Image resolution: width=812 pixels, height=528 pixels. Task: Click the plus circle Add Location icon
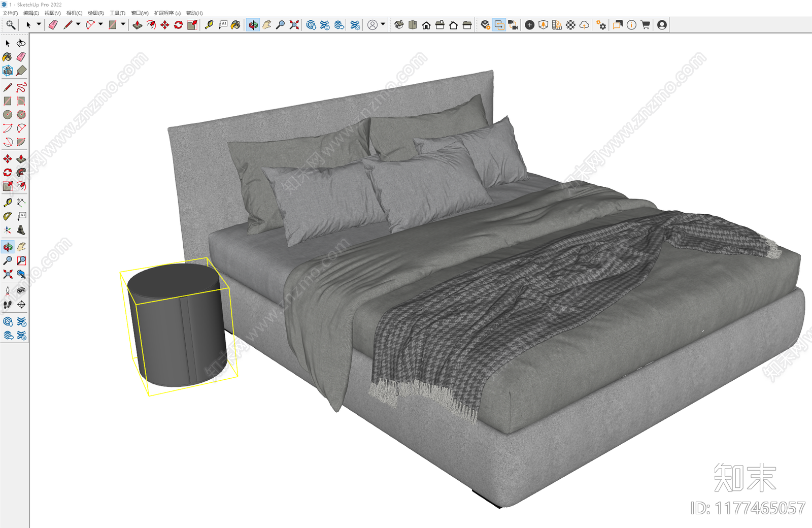pyautogui.click(x=529, y=25)
